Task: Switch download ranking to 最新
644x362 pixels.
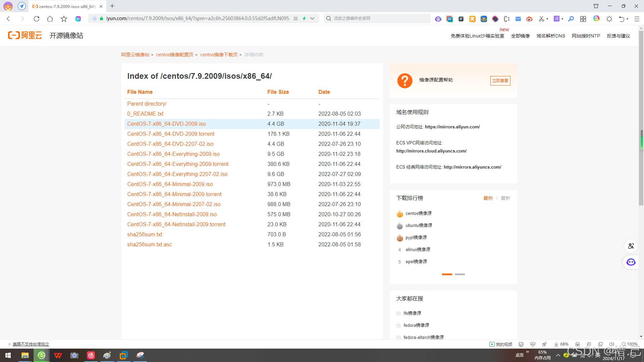Action: pos(505,198)
